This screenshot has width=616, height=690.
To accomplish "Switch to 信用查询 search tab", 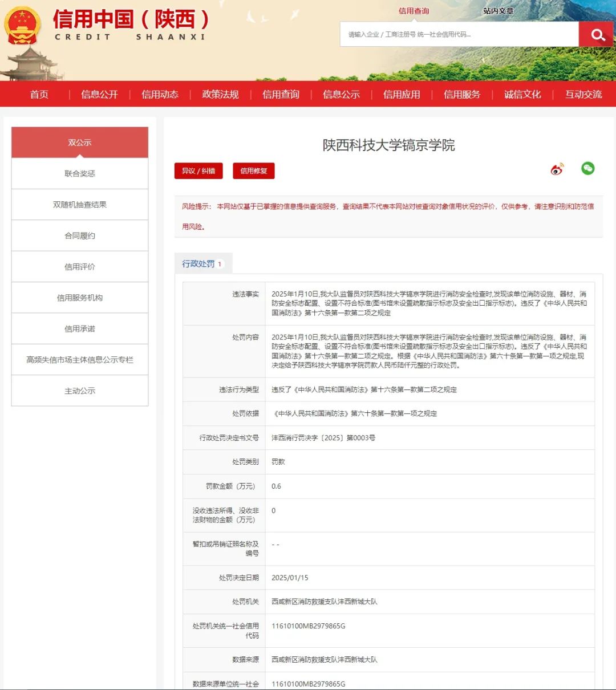I will point(414,11).
